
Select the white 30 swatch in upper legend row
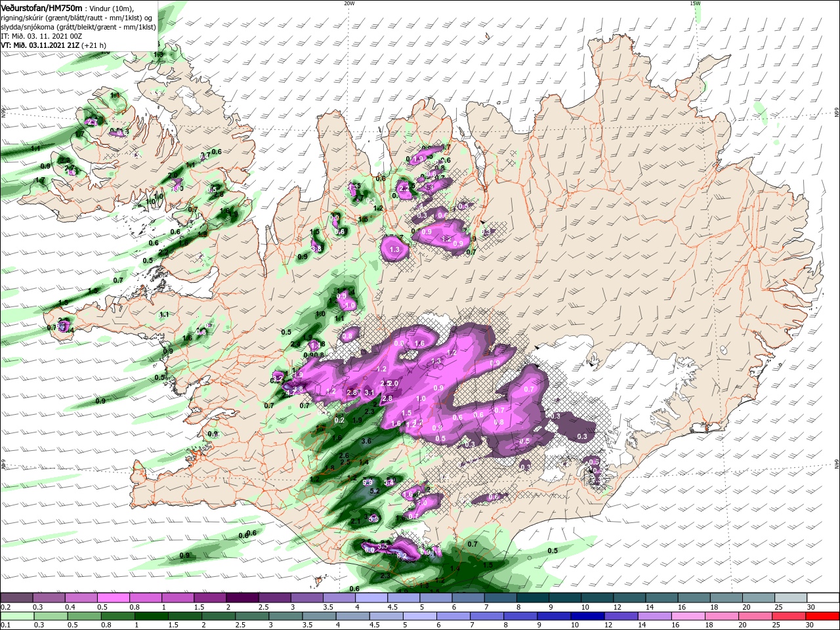click(x=823, y=598)
